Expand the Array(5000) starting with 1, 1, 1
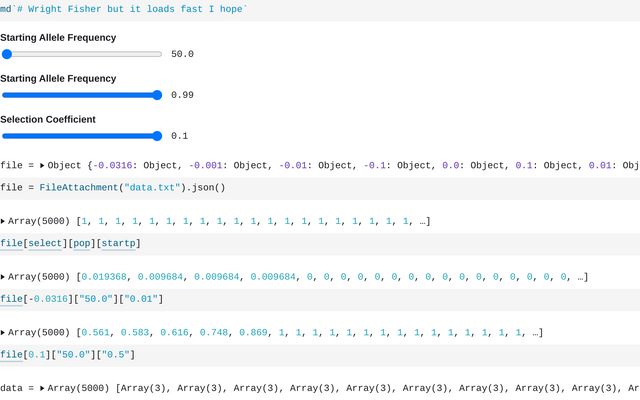 pos(4,221)
